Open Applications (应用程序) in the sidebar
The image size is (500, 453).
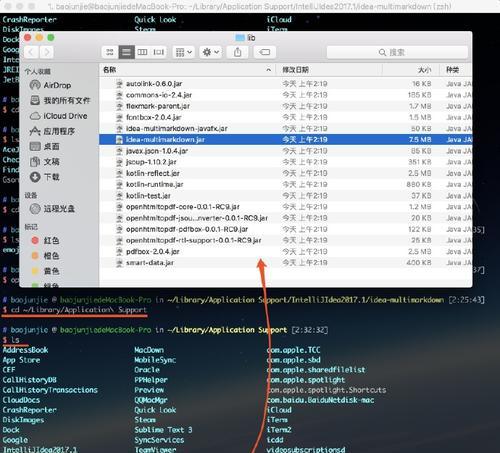pyautogui.click(x=52, y=131)
